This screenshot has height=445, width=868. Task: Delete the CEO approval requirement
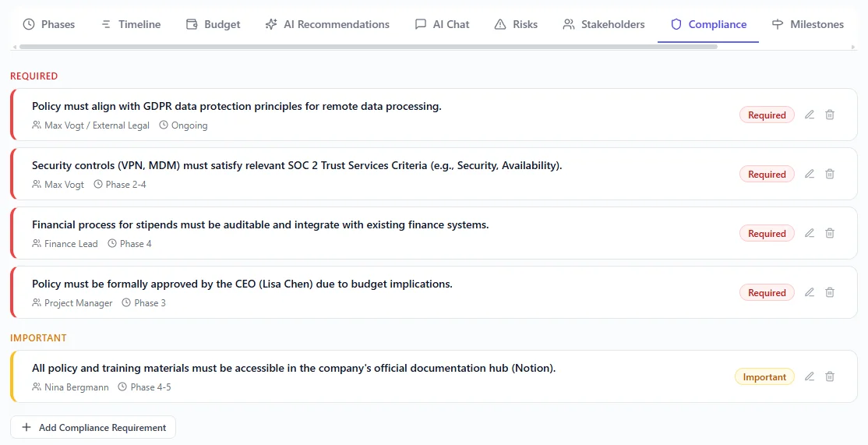[x=830, y=292]
